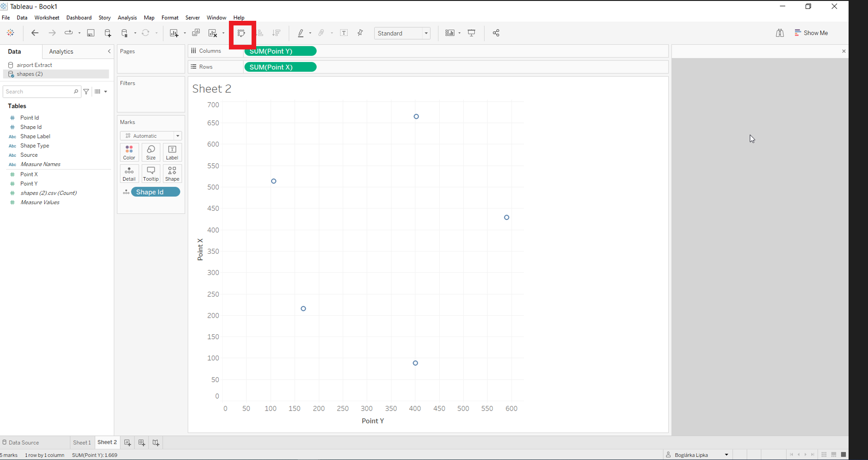Click the Refresh data icon

[x=146, y=33]
